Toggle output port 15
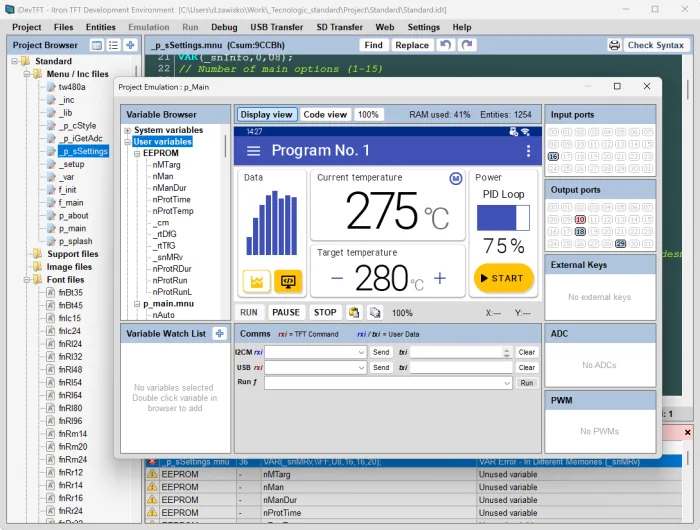Viewport: 700px width, 530px height. (x=647, y=220)
